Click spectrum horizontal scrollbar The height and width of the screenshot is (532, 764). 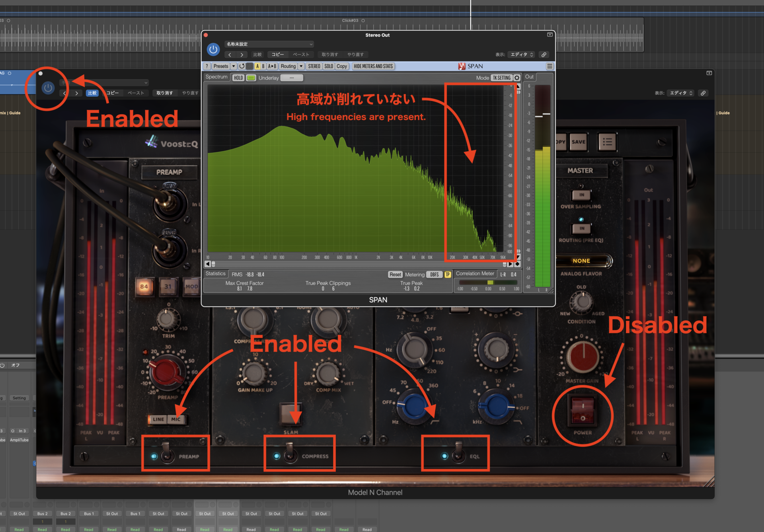(x=359, y=264)
